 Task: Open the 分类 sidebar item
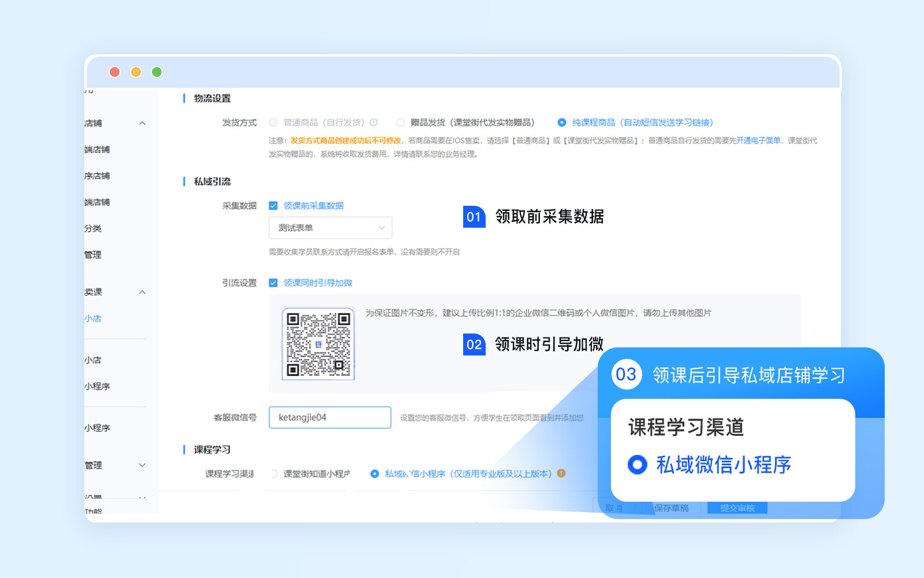pyautogui.click(x=93, y=228)
